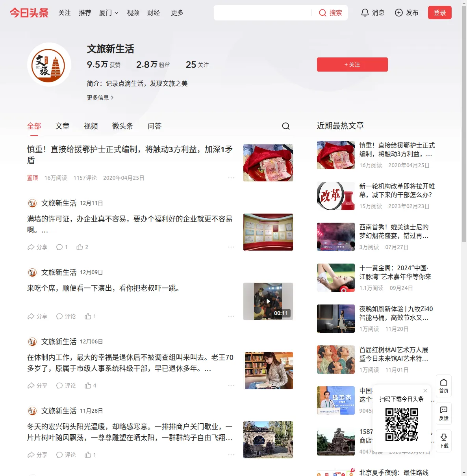This screenshot has width=467, height=476.
Task: Open more options for 12月09日 post
Action: [231, 316]
